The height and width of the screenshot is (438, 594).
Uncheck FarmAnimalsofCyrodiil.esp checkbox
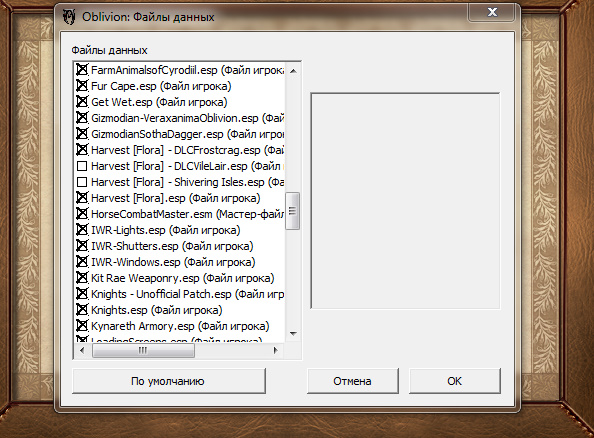[82, 70]
